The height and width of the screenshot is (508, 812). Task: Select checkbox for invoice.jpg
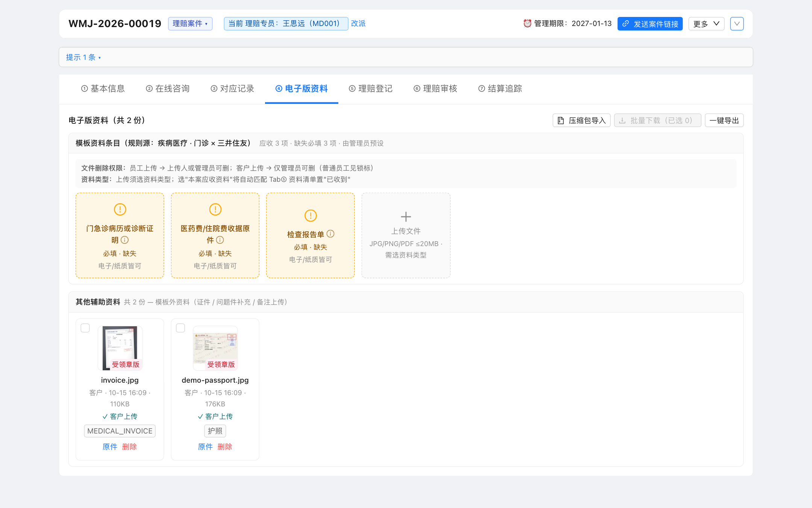click(85, 328)
